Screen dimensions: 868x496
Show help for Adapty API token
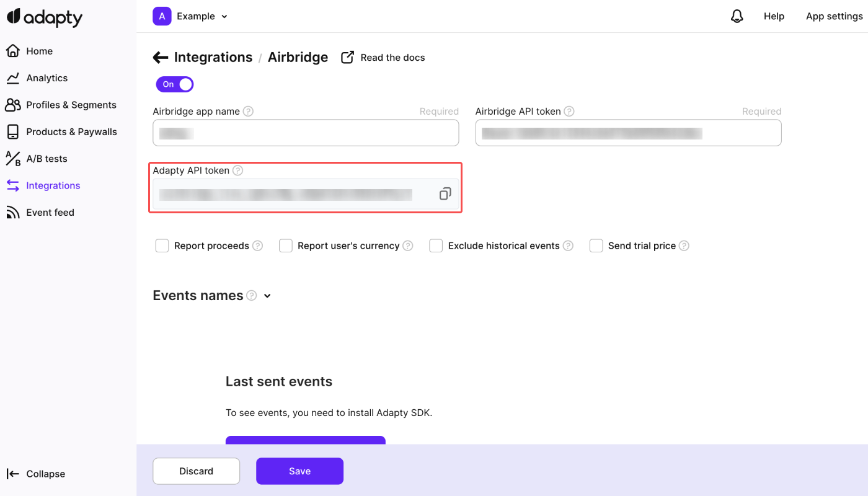click(237, 170)
